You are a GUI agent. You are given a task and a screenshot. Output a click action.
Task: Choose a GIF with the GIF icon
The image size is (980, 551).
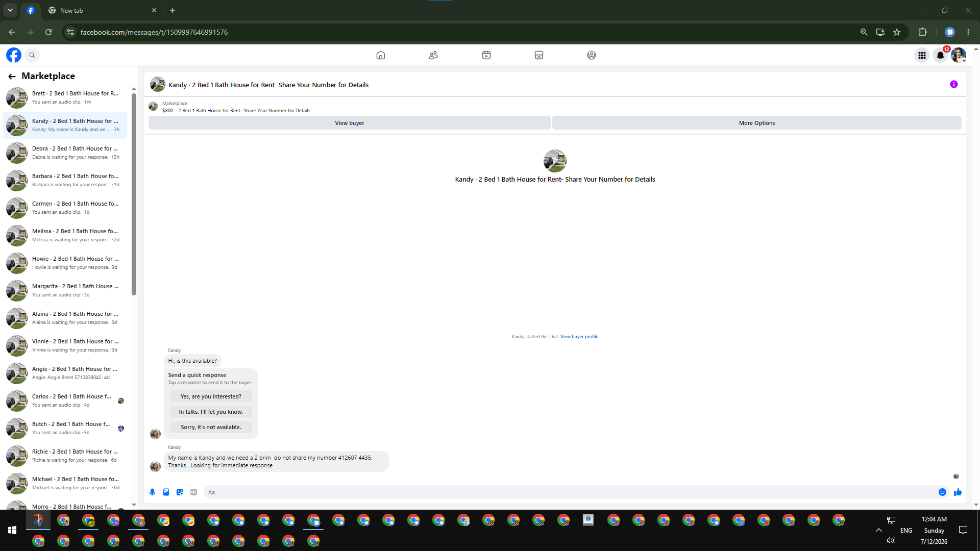coord(193,492)
